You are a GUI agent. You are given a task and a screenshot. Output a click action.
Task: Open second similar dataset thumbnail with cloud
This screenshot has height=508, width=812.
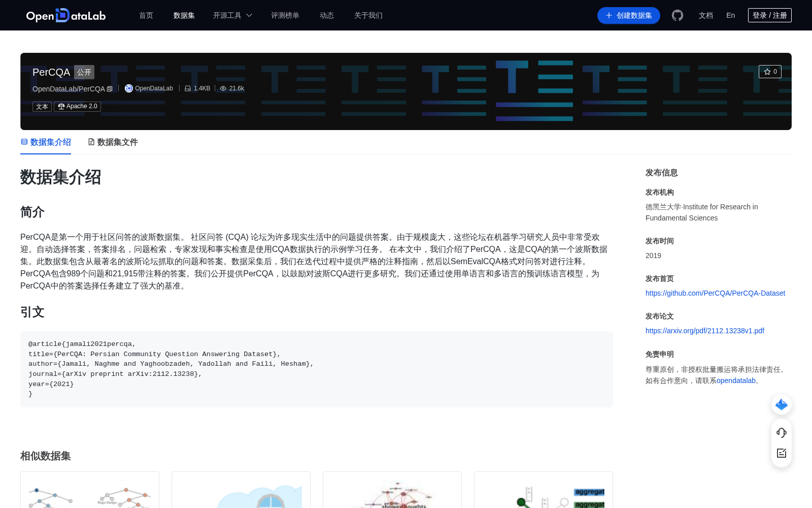point(241,490)
